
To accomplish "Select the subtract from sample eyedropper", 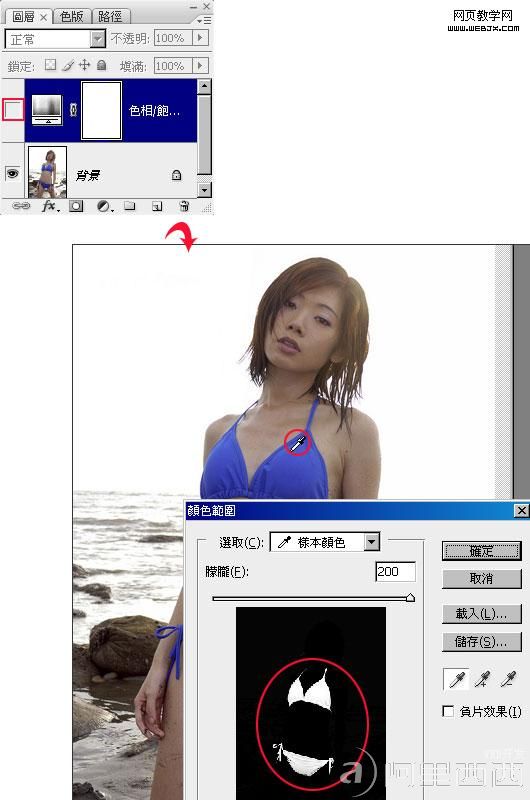I will [508, 679].
